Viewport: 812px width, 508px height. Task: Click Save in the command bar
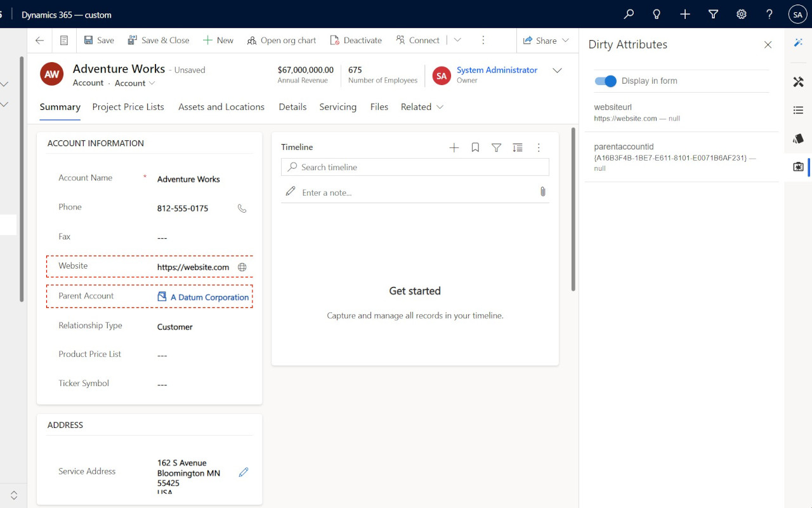coord(99,40)
